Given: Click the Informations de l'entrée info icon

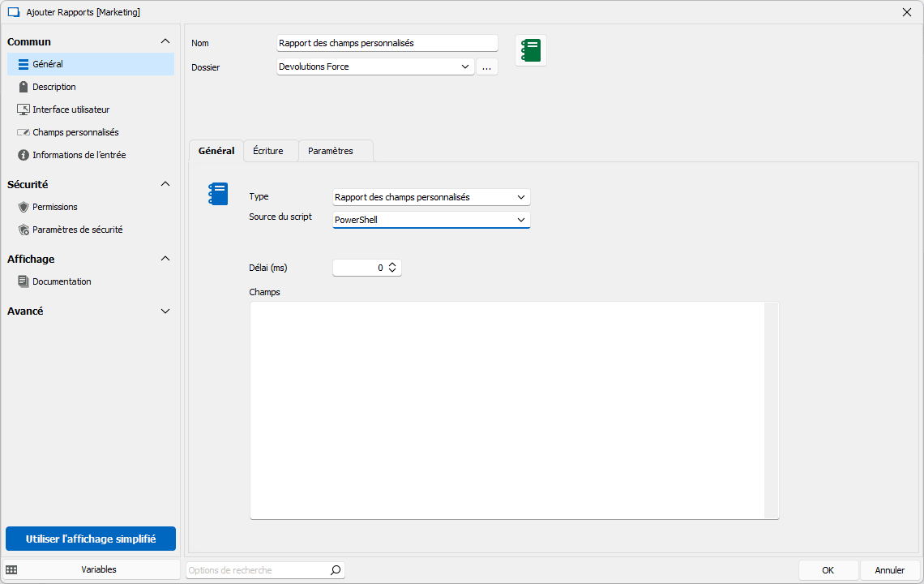Looking at the screenshot, I should point(24,155).
